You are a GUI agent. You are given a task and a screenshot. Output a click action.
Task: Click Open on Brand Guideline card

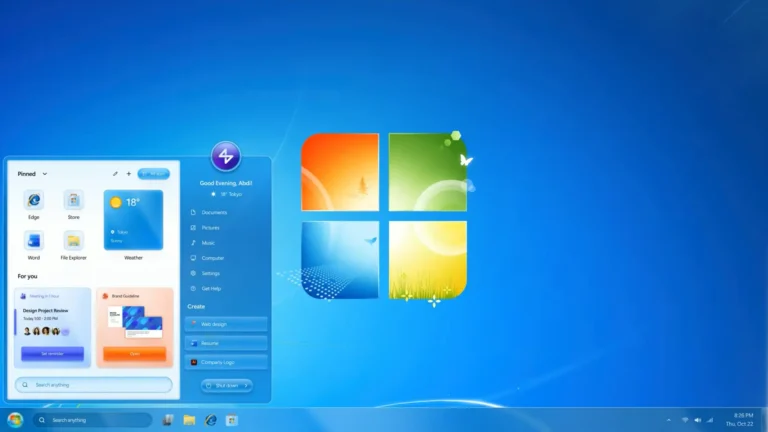pyautogui.click(x=135, y=354)
